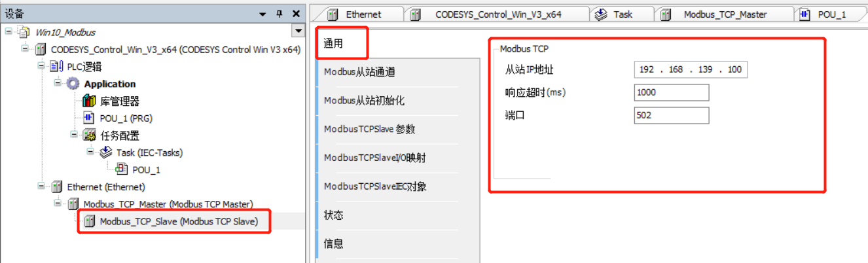Screen dimensions: 868x263
Task: Open the CODESYS_Control_Win_V3_x64 editor tab
Action: 490,14
